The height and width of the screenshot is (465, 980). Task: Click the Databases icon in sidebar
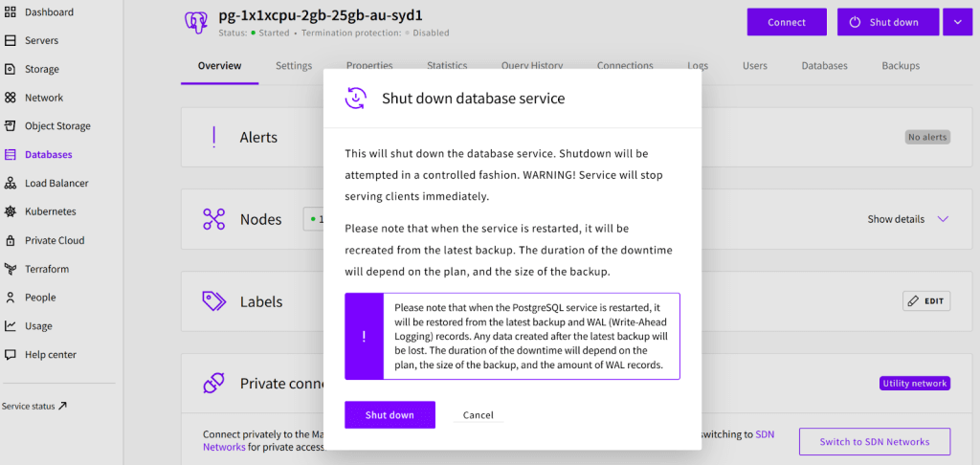[x=10, y=154]
